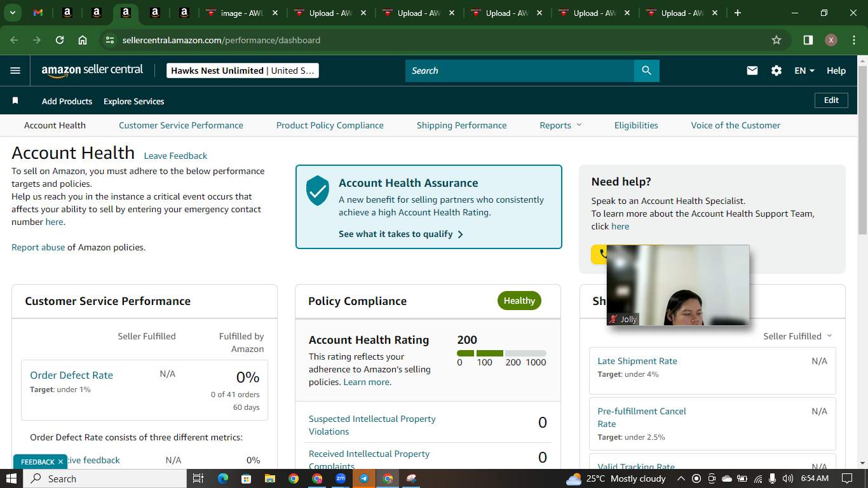
Task: Click the browser home icon
Action: pyautogui.click(x=83, y=40)
